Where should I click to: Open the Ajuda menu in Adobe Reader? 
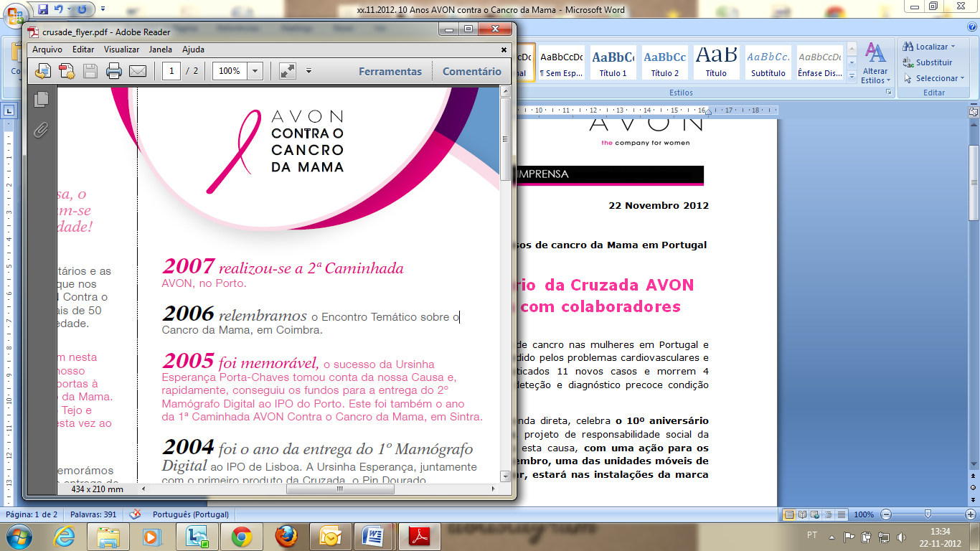tap(193, 50)
